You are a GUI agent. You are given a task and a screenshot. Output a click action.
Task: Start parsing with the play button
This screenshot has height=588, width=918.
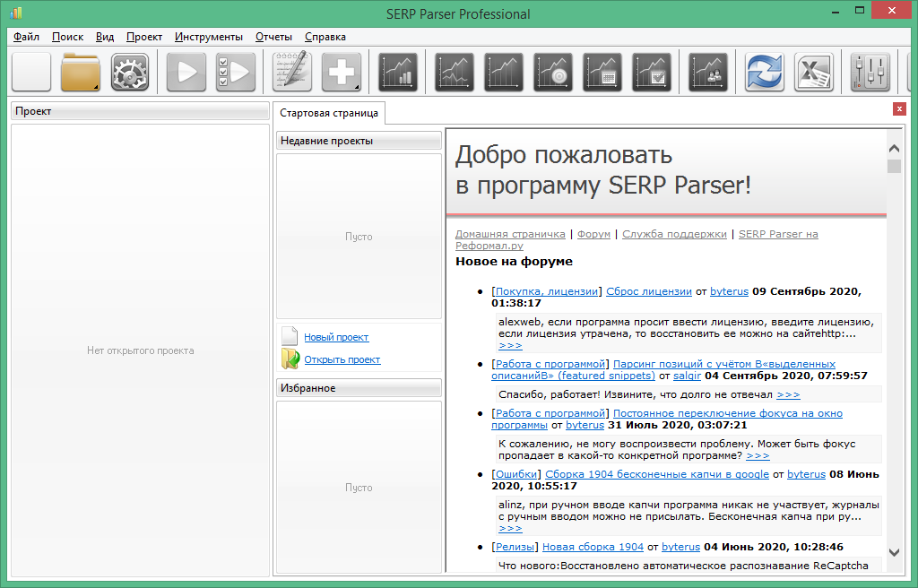click(x=186, y=72)
